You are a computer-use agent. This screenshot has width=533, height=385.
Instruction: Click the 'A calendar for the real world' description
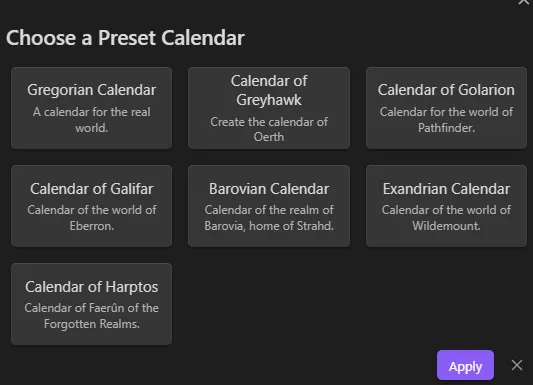[x=91, y=120]
